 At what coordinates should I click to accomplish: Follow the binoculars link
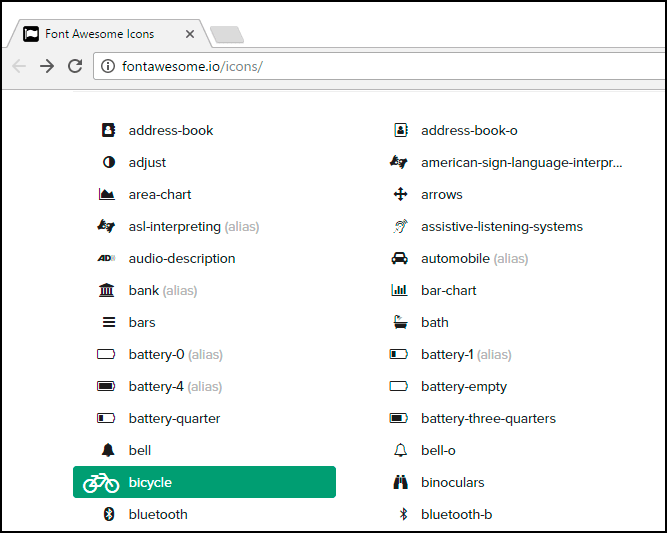[453, 482]
